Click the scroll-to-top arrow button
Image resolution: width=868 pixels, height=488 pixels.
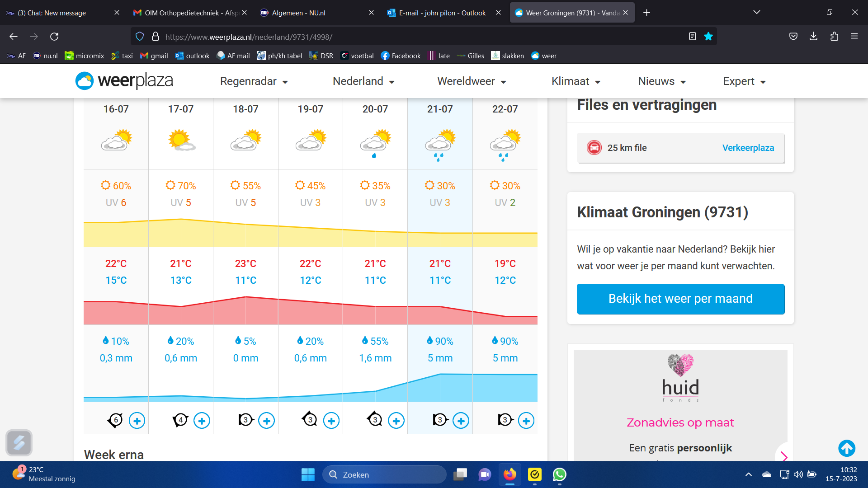point(847,448)
